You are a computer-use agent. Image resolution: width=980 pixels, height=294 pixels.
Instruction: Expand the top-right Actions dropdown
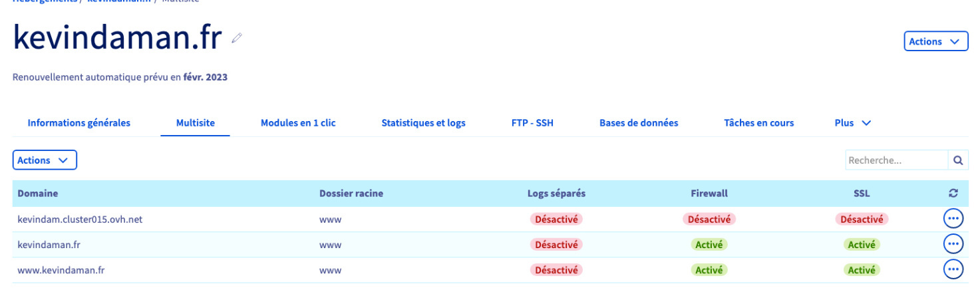935,41
